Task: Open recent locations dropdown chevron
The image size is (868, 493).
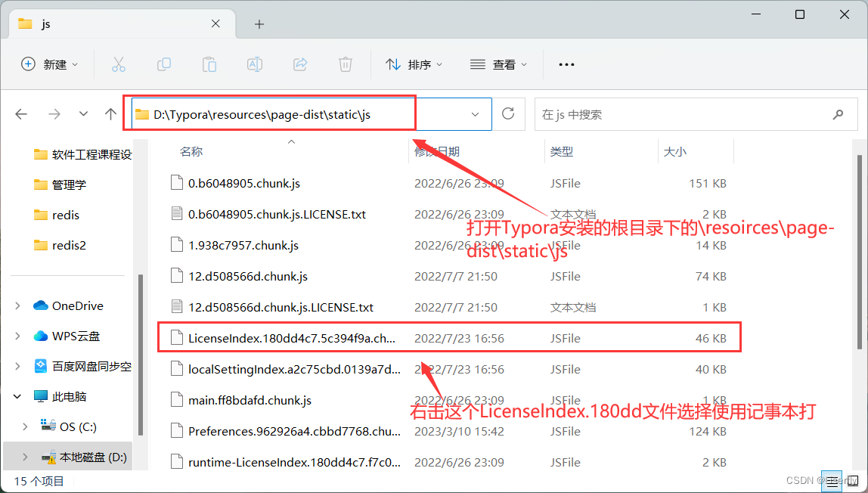Action: tap(83, 114)
